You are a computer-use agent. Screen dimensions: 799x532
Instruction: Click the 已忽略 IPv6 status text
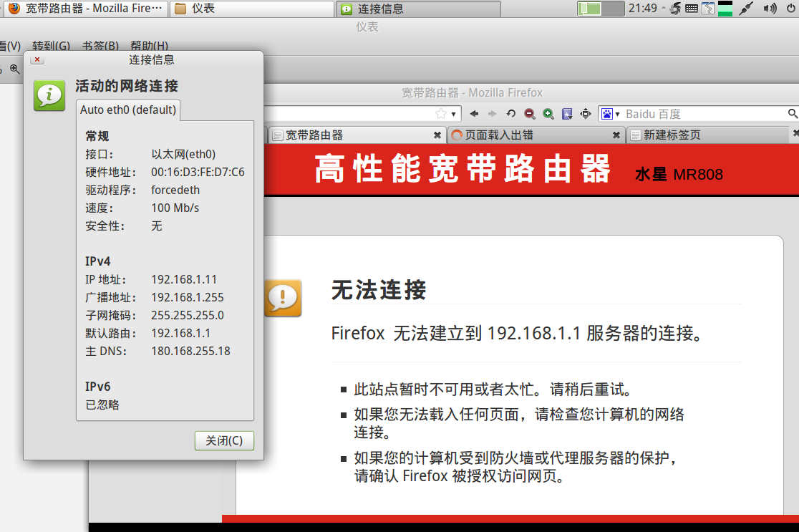[x=102, y=405]
